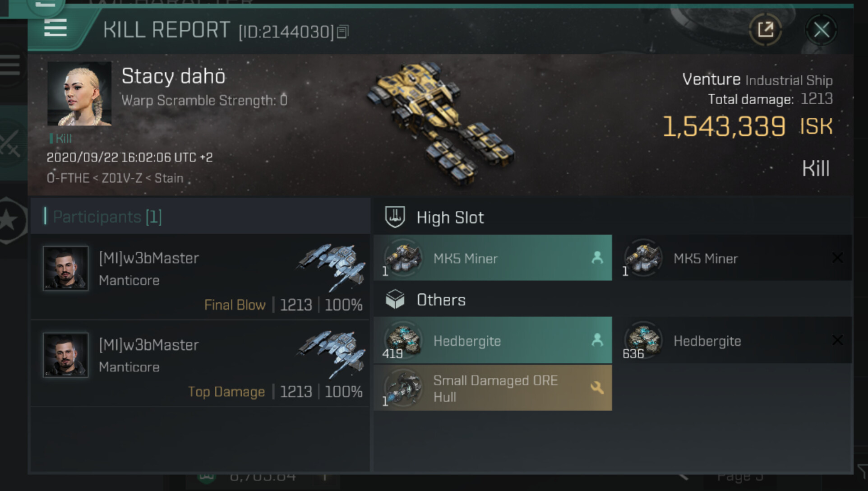Click the High Slot section header
The width and height of the screenshot is (868, 491).
coord(450,218)
